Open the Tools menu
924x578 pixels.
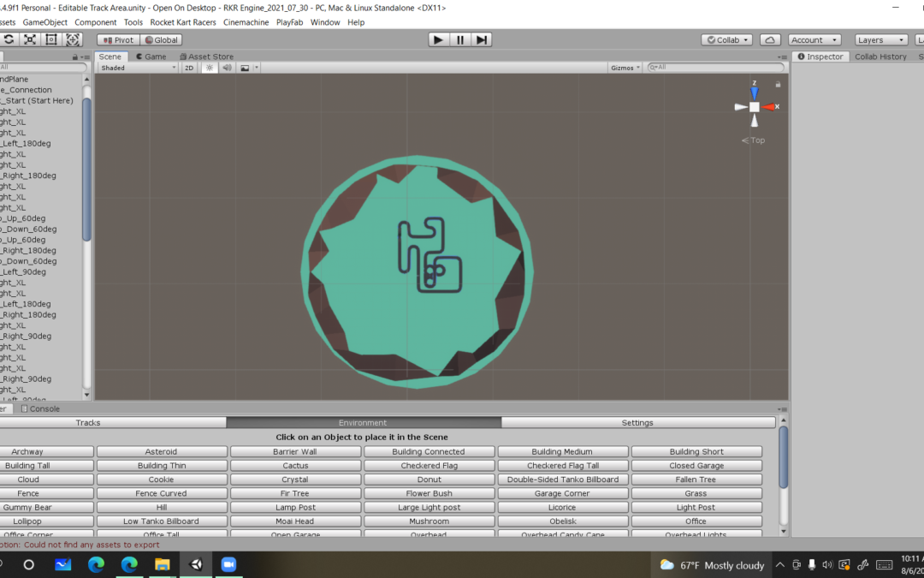tap(133, 22)
